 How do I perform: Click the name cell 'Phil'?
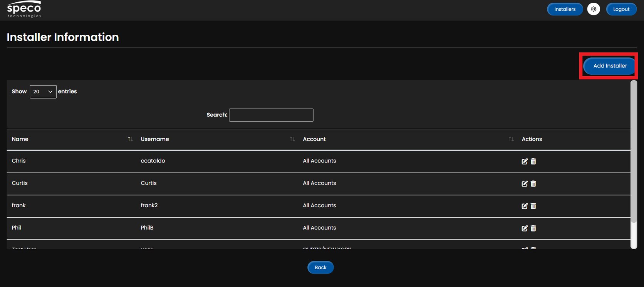tap(16, 228)
